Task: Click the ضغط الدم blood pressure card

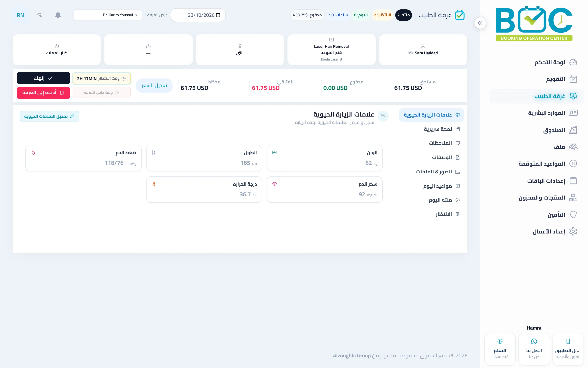Action: coord(83,158)
